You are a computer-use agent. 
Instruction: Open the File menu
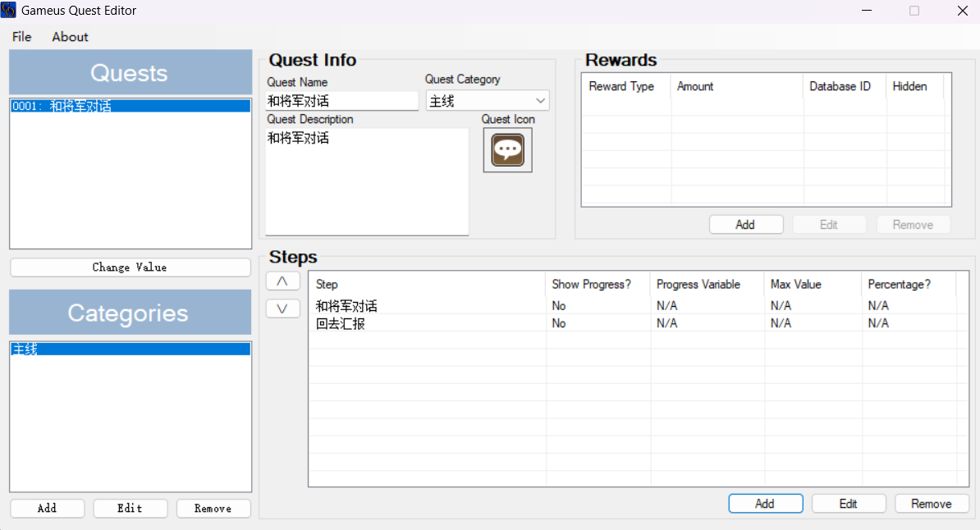coord(22,37)
